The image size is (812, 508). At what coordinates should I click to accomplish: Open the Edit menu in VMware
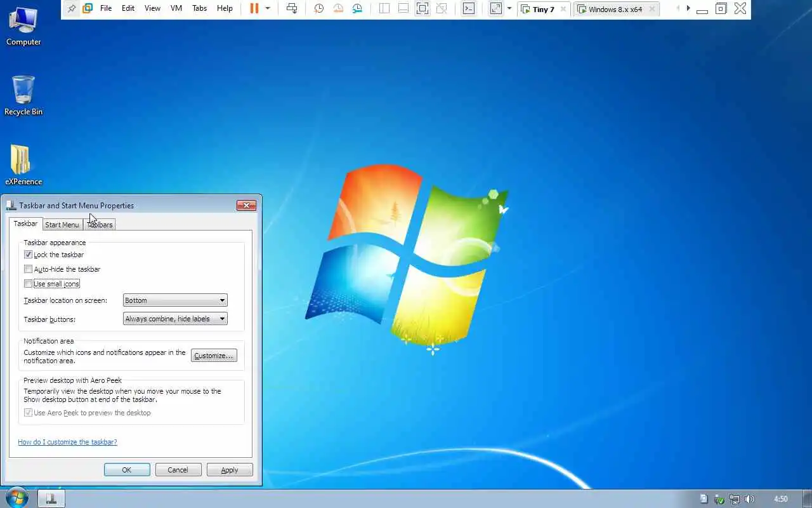(x=128, y=8)
